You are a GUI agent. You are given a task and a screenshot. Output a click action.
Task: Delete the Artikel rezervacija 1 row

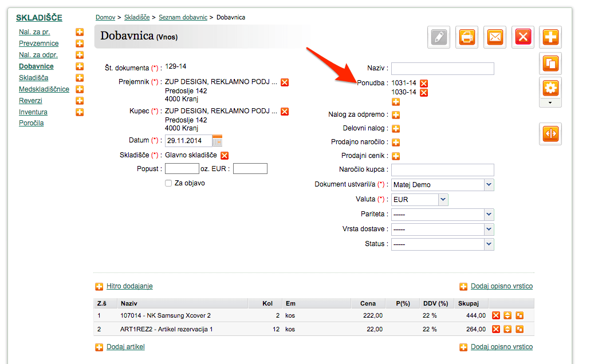(496, 329)
